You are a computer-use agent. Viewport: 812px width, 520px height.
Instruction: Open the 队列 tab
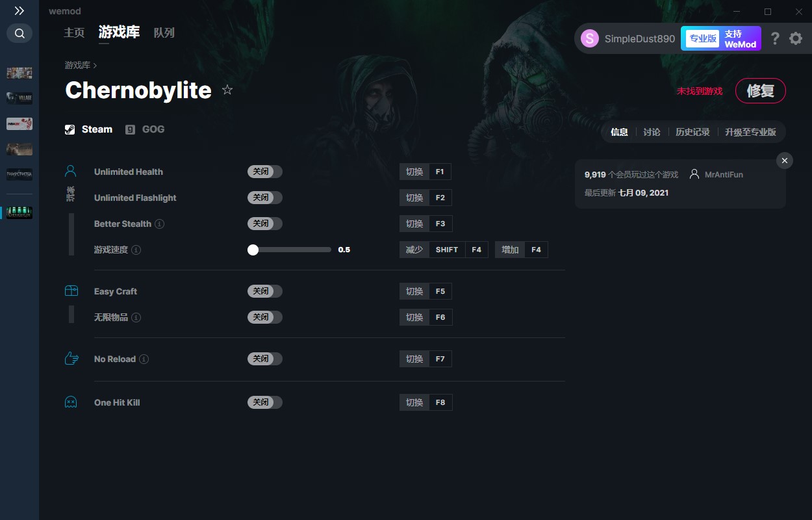pos(164,32)
